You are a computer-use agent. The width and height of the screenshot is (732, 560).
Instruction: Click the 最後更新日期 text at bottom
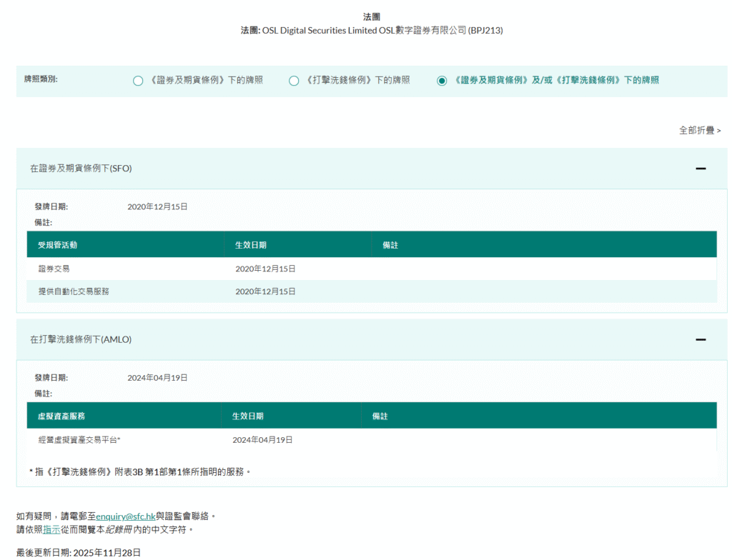point(79,552)
